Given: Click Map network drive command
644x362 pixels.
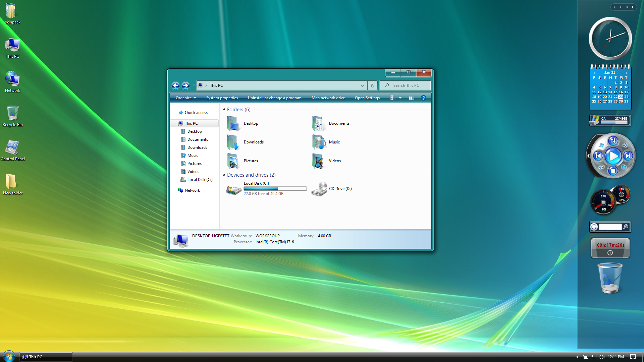Looking at the screenshot, I should click(328, 98).
